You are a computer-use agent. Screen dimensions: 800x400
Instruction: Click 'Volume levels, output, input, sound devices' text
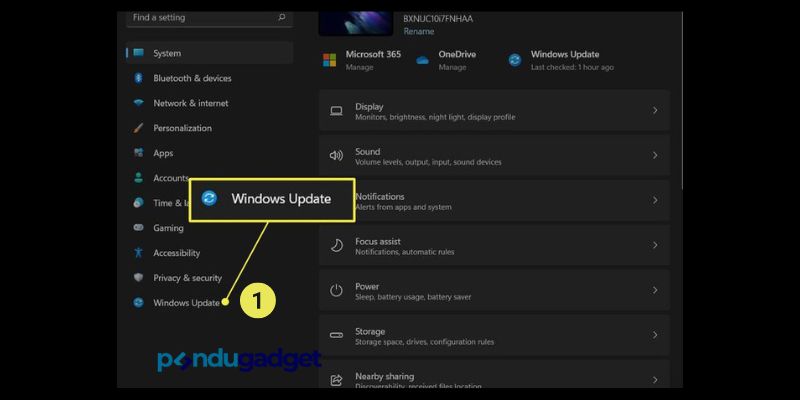(428, 162)
